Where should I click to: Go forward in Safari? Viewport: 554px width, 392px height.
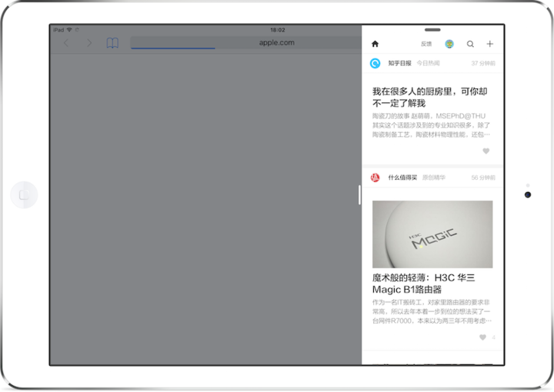point(88,43)
